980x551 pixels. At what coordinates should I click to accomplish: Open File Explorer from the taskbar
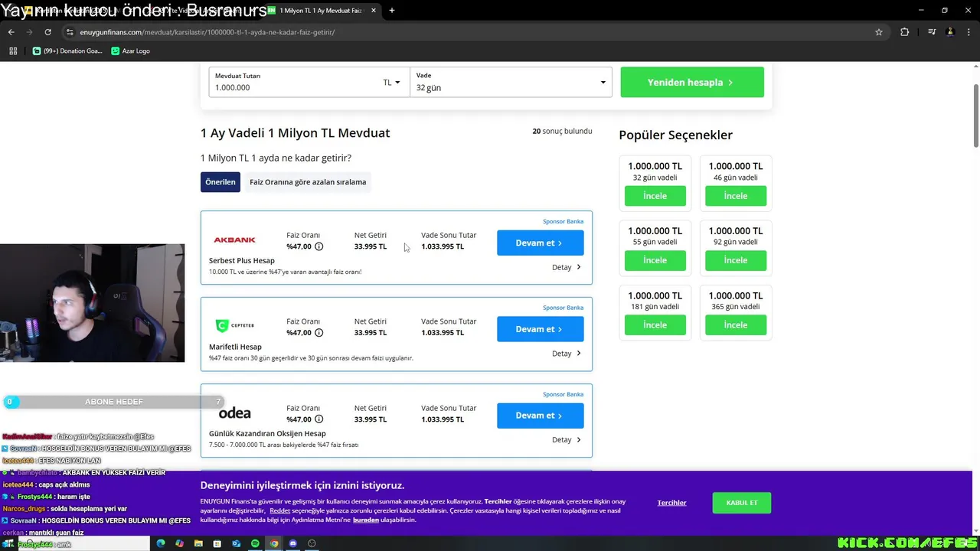coord(198,543)
